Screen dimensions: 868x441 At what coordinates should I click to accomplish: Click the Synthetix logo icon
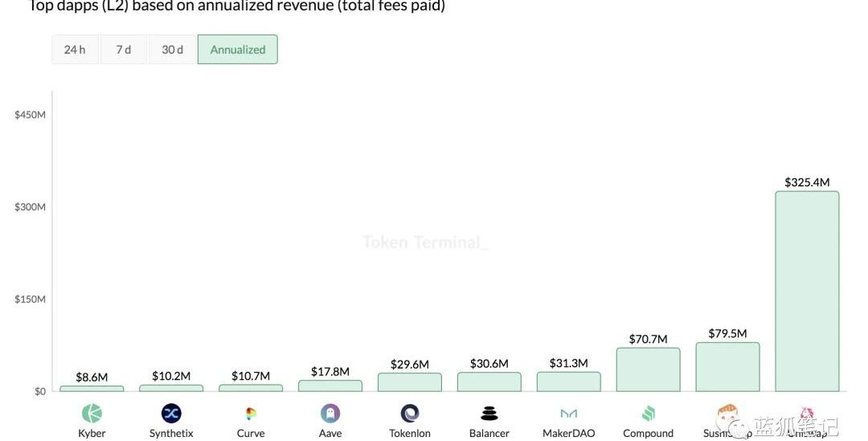point(171,414)
